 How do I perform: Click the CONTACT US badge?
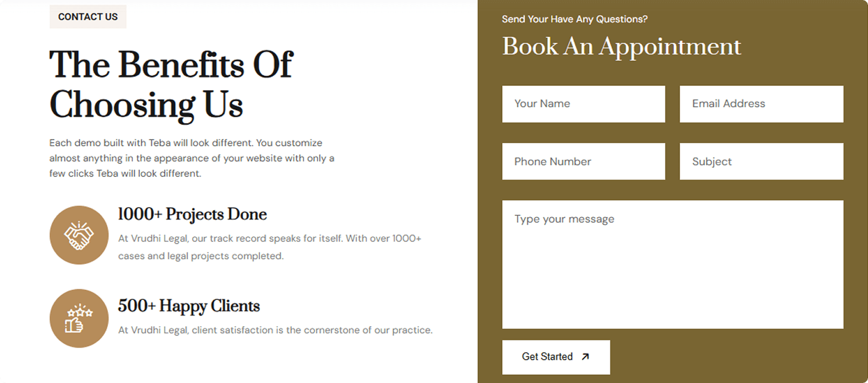point(88,17)
